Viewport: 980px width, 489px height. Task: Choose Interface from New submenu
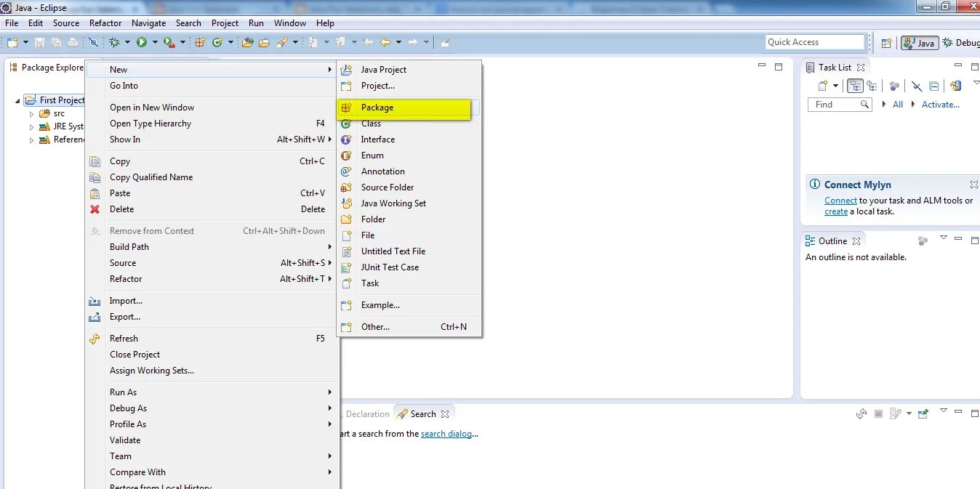(409, 140)
